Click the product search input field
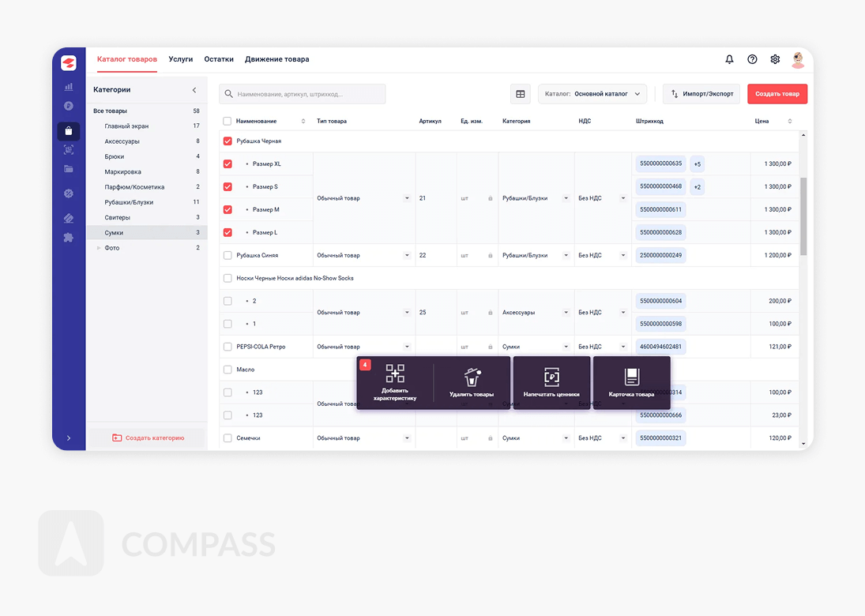 pyautogui.click(x=303, y=94)
